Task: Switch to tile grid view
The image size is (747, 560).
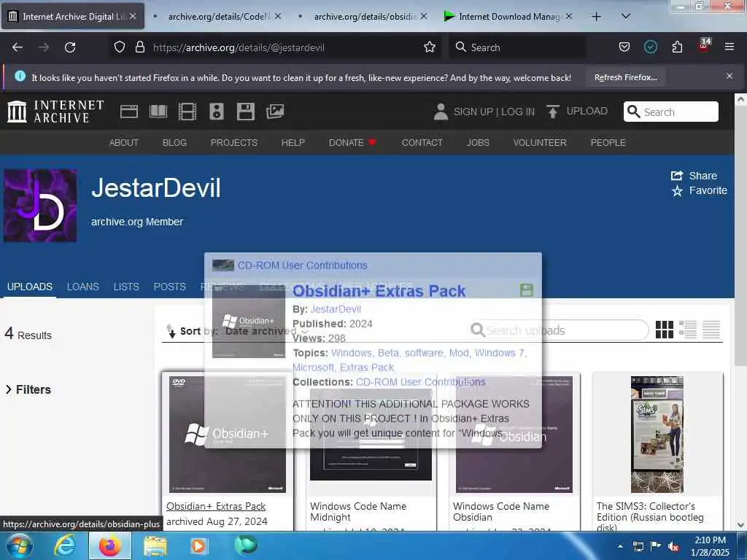Action: (665, 330)
